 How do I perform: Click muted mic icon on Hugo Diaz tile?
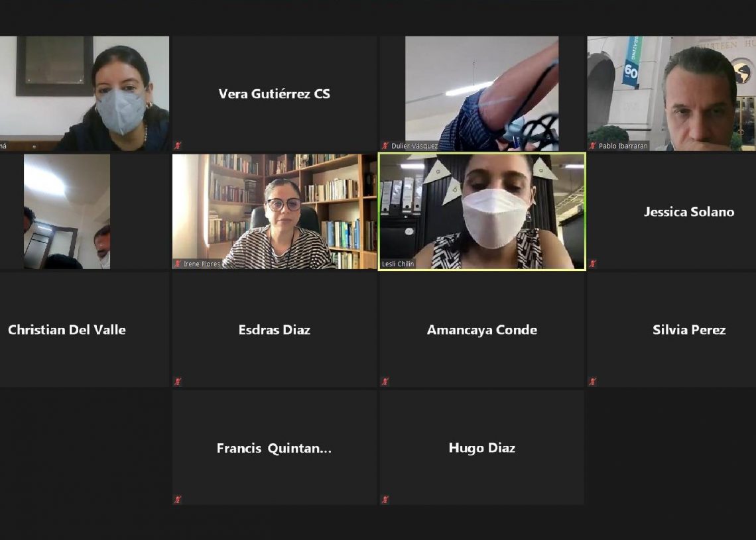pyautogui.click(x=385, y=500)
